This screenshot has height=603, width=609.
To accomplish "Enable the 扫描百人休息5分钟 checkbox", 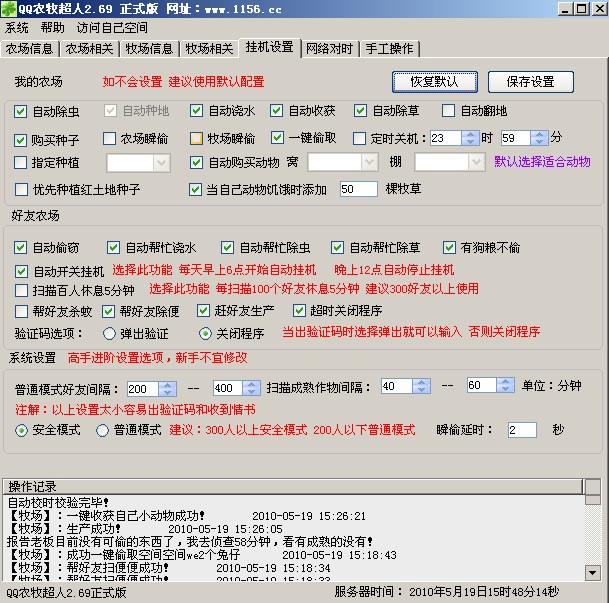I will coord(21,290).
